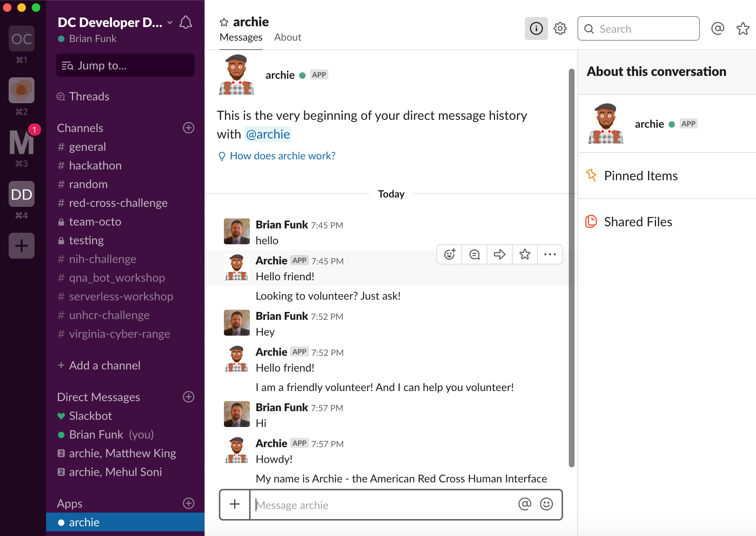The height and width of the screenshot is (536, 756).
Task: Expand Shared Files section
Action: (638, 222)
